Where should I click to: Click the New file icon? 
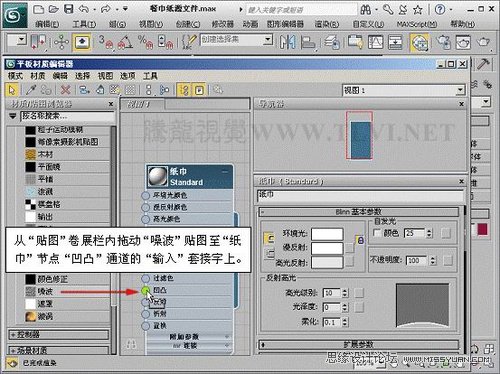point(39,9)
